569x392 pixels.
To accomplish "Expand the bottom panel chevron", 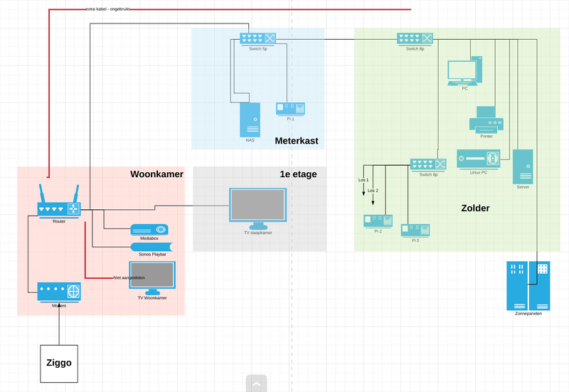I will click(257, 383).
